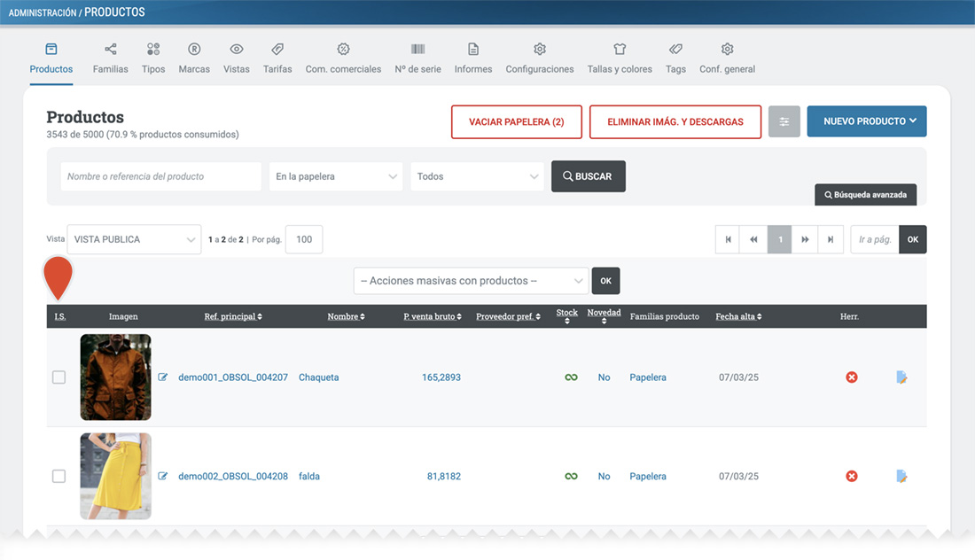Sort table by Ref. principal column
Viewport: 975px width, 560px height.
(x=233, y=316)
